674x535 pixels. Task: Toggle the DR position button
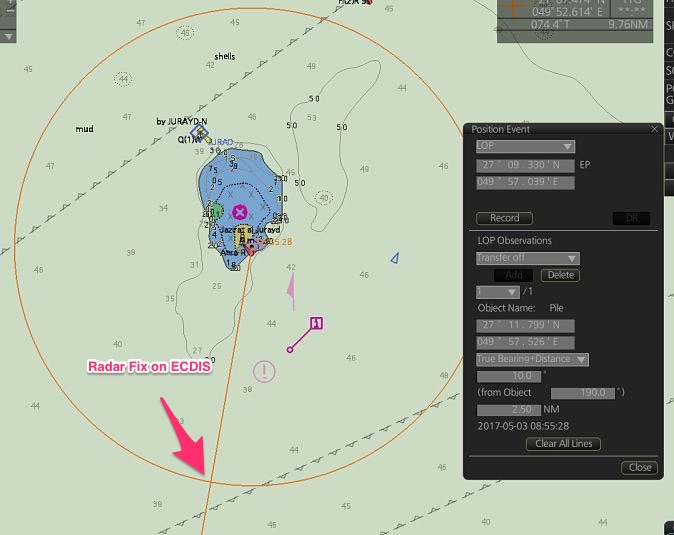coord(630,218)
